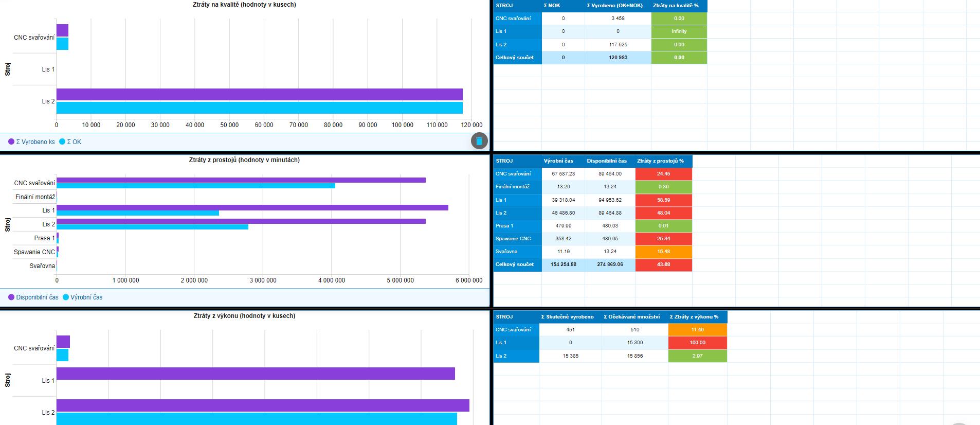Image resolution: width=980 pixels, height=425 pixels.
Task: Click chart title Ztráty z prostojů (hodnoty v minutách)
Action: pyautogui.click(x=244, y=160)
